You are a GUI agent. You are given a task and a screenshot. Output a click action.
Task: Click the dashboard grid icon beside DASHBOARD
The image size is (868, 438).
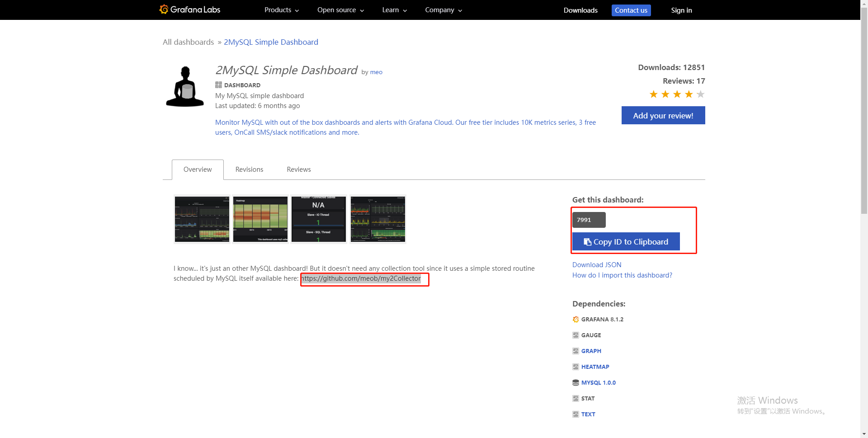point(218,85)
